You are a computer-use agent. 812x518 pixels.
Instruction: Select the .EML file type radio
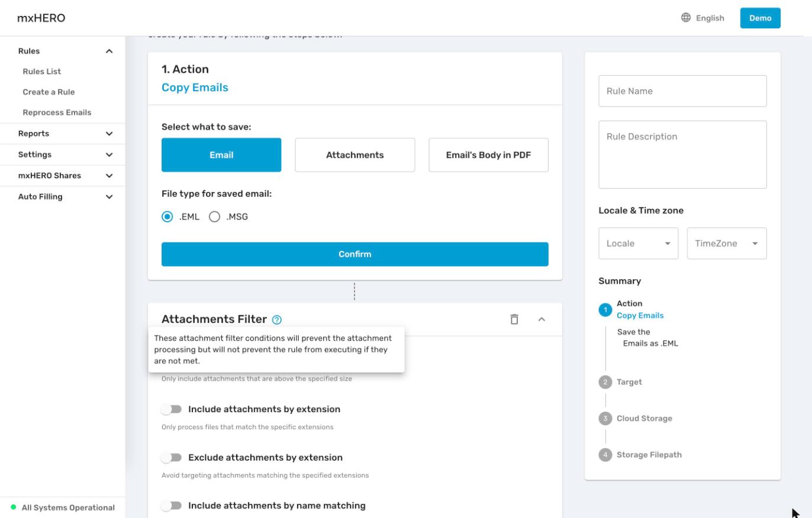click(x=167, y=217)
